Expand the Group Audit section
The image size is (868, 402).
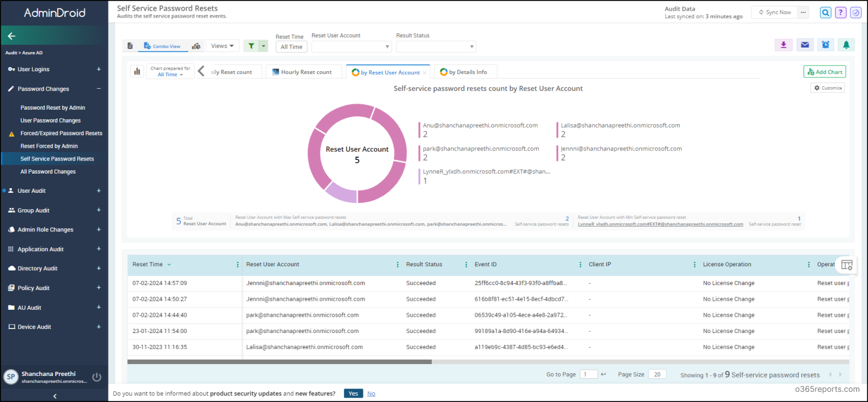(98, 210)
